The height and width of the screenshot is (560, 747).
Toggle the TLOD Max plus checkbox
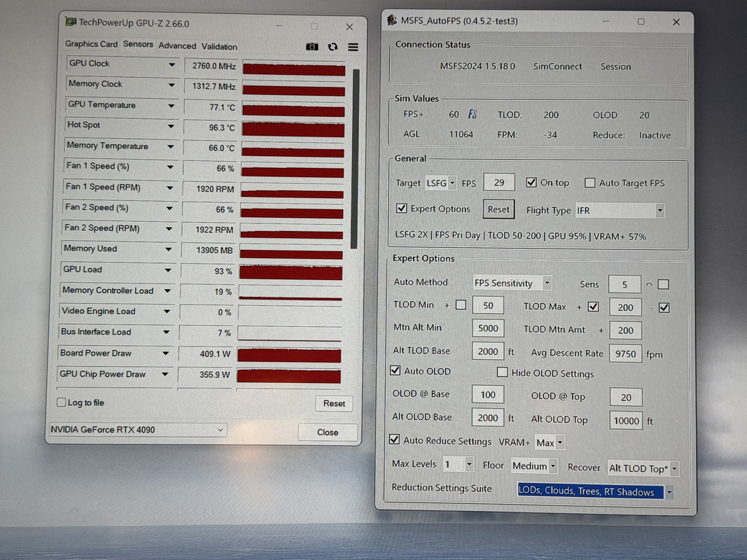[593, 307]
